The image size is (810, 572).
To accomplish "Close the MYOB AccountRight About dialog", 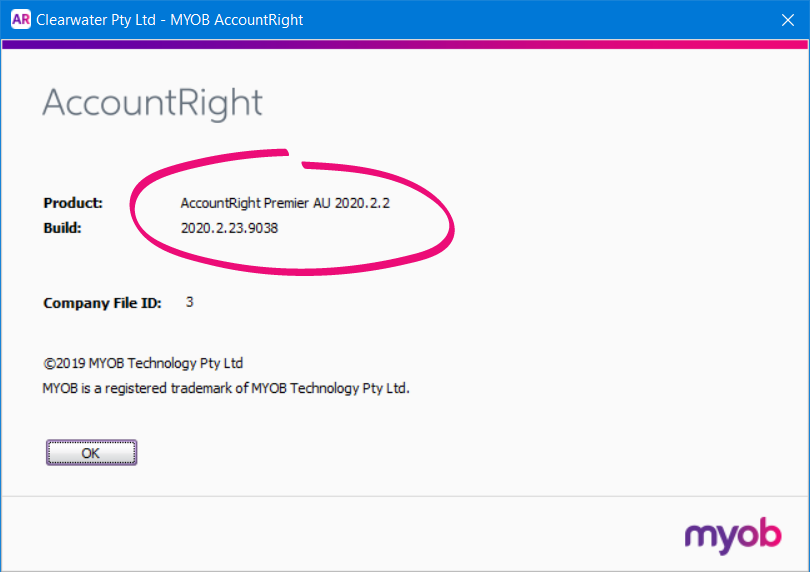I will click(787, 20).
